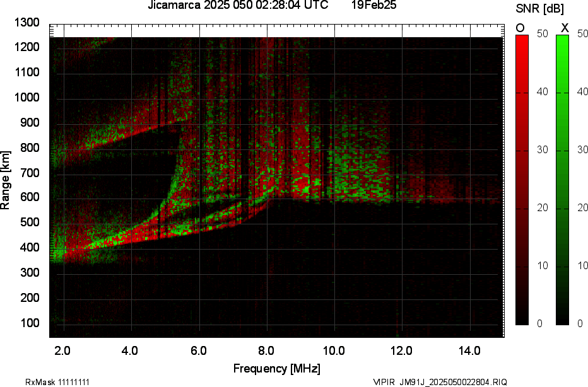The width and height of the screenshot is (588, 387).
Task: Click the 'RxMask 11111111' footer text
Action: (57, 382)
